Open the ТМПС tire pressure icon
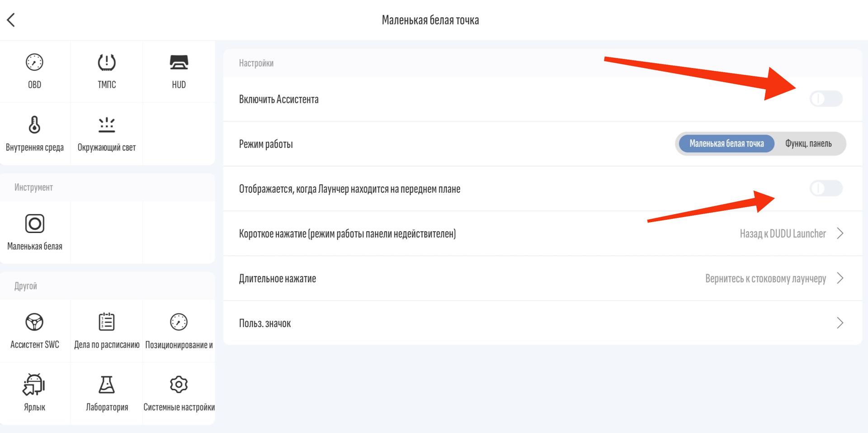The width and height of the screenshot is (868, 433). coord(107,62)
